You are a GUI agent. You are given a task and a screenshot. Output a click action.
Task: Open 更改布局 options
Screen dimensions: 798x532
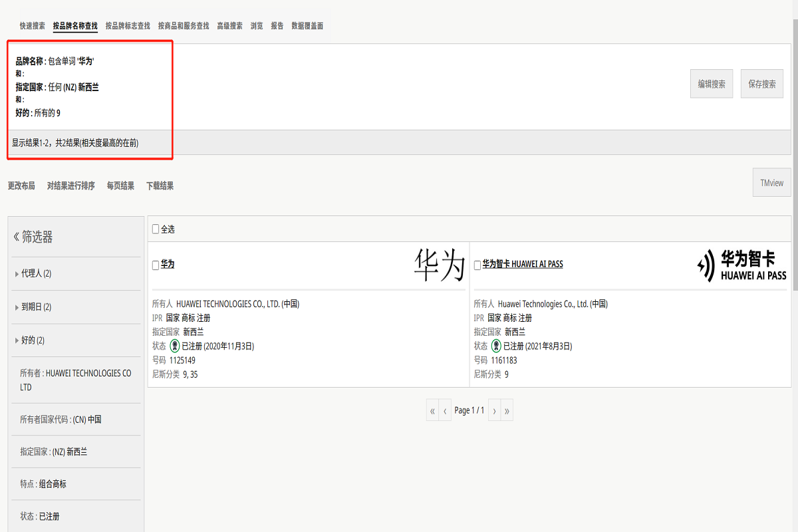(x=21, y=186)
